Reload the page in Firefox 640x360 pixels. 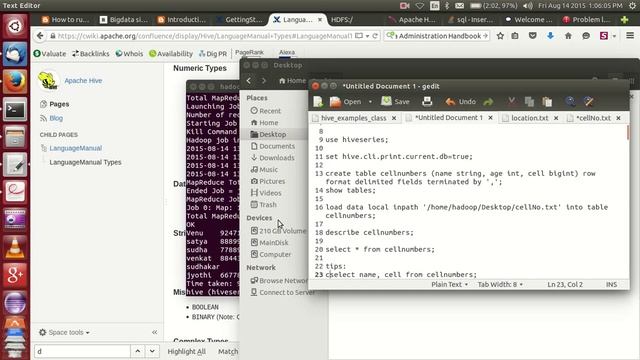[x=375, y=36]
